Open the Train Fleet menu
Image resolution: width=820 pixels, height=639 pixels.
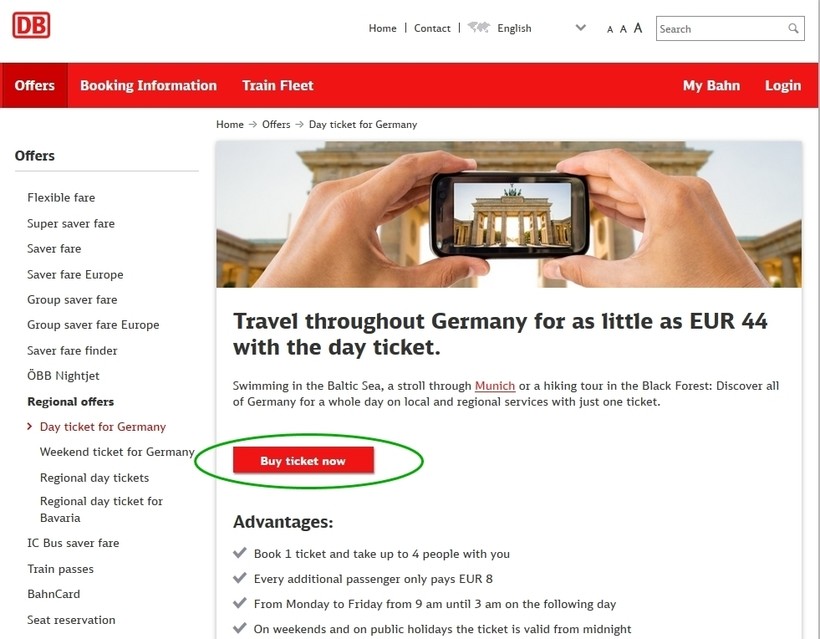pyautogui.click(x=278, y=85)
